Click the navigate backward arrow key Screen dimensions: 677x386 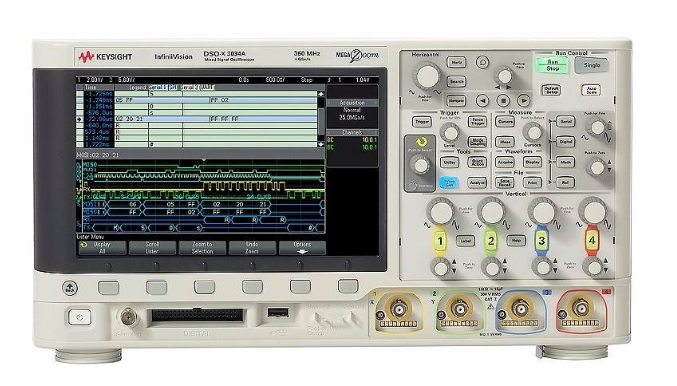[x=483, y=101]
